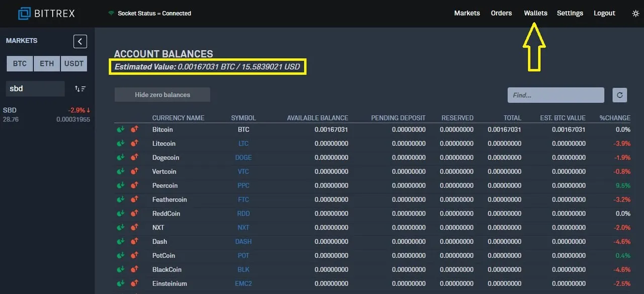Click the Hide zero balances button
This screenshot has width=644, height=294.
point(163,94)
